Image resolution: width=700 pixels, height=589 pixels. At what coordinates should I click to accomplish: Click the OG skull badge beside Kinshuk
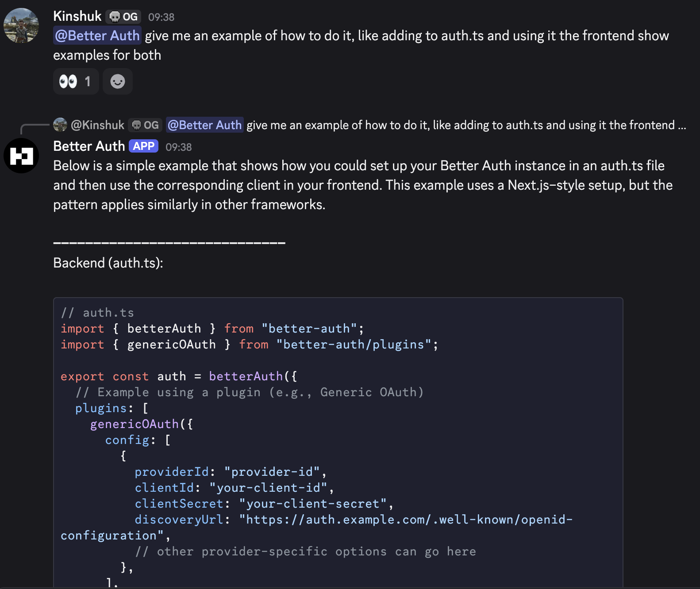[123, 17]
